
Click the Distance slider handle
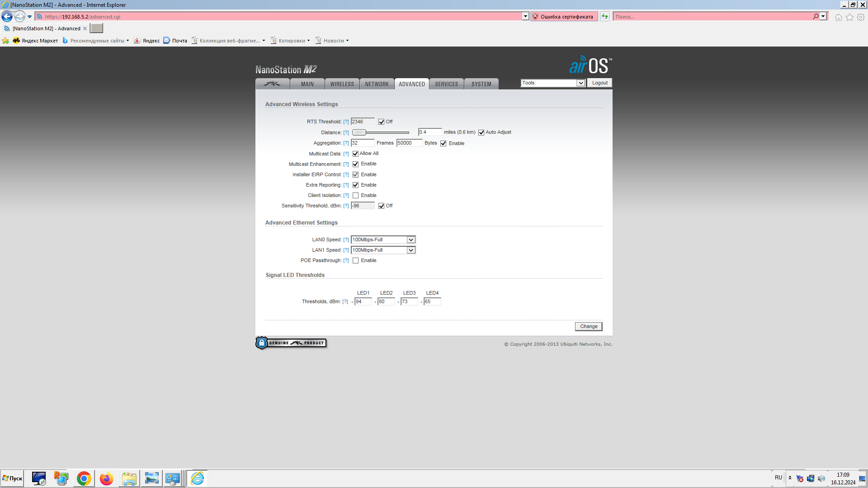(359, 132)
